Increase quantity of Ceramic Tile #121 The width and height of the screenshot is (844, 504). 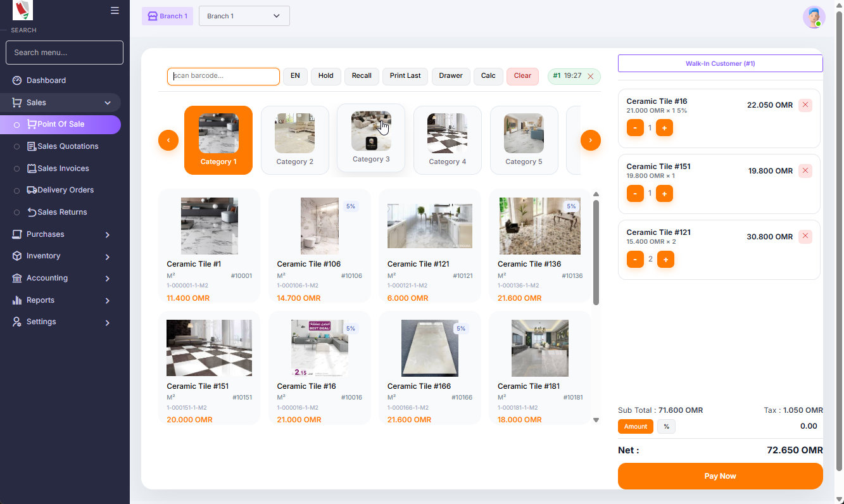[x=665, y=259]
